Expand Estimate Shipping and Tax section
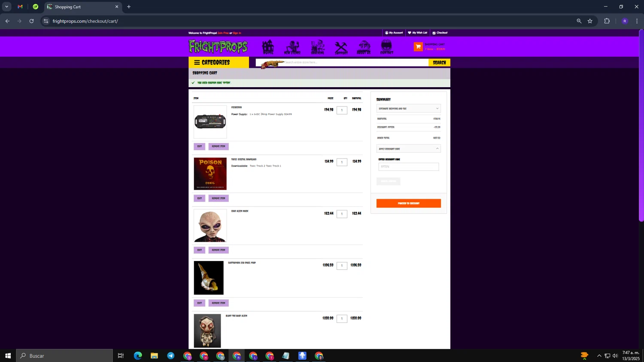Image resolution: width=644 pixels, height=362 pixels. pos(408,109)
